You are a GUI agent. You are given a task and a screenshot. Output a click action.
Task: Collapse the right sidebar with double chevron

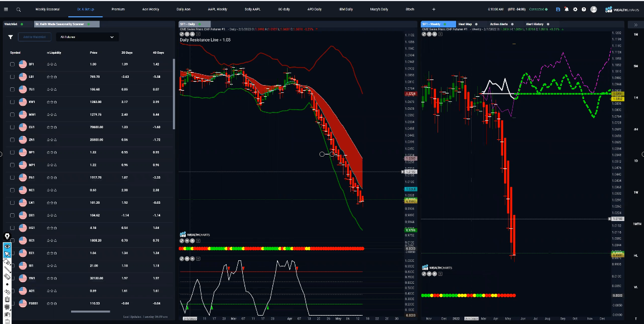pos(636,25)
